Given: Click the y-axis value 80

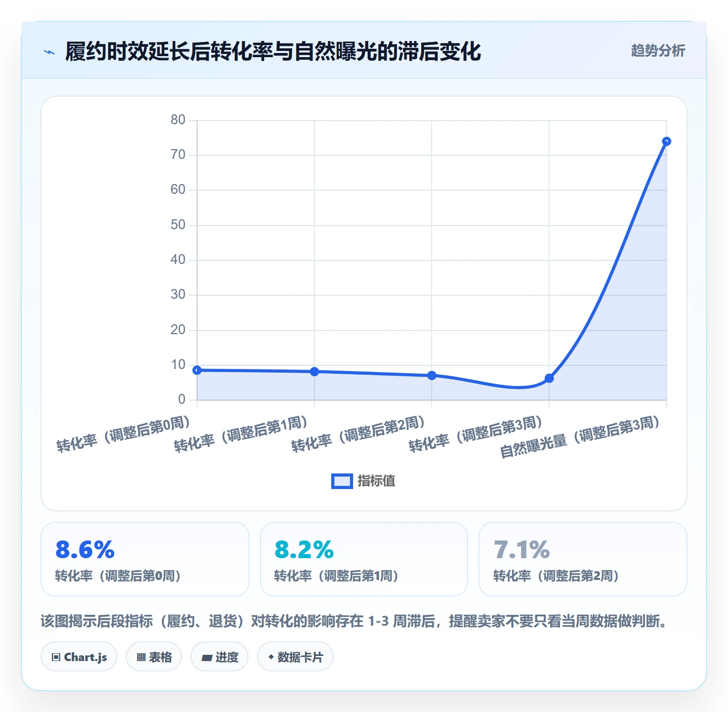Looking at the screenshot, I should 178,120.
